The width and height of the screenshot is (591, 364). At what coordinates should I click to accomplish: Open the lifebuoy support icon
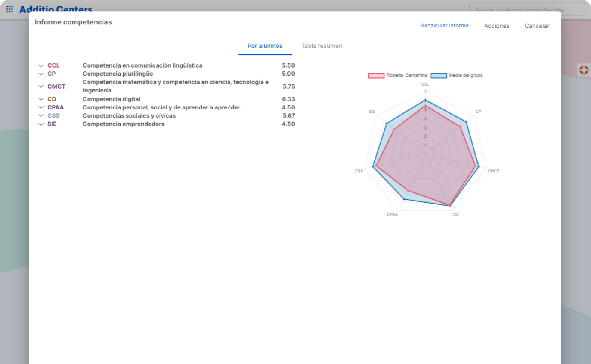[x=584, y=69]
